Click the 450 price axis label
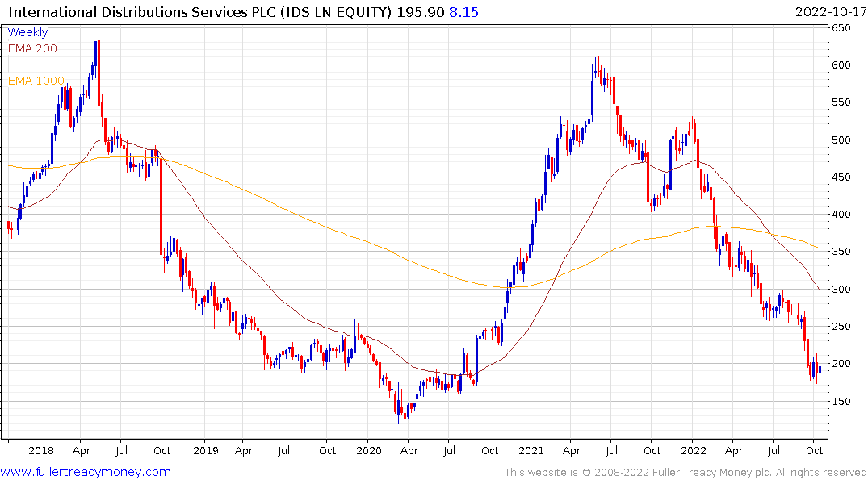868x484 pixels. 841,177
